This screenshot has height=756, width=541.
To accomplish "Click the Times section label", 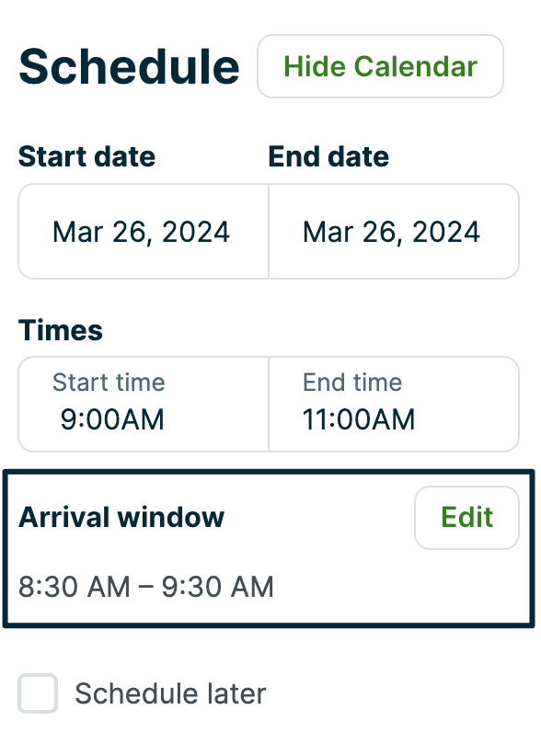I will tap(60, 330).
